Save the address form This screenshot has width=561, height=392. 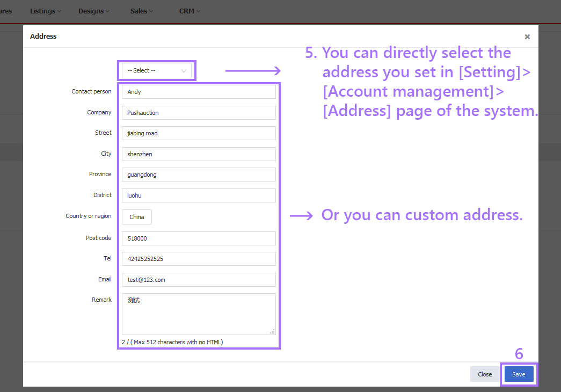(519, 374)
